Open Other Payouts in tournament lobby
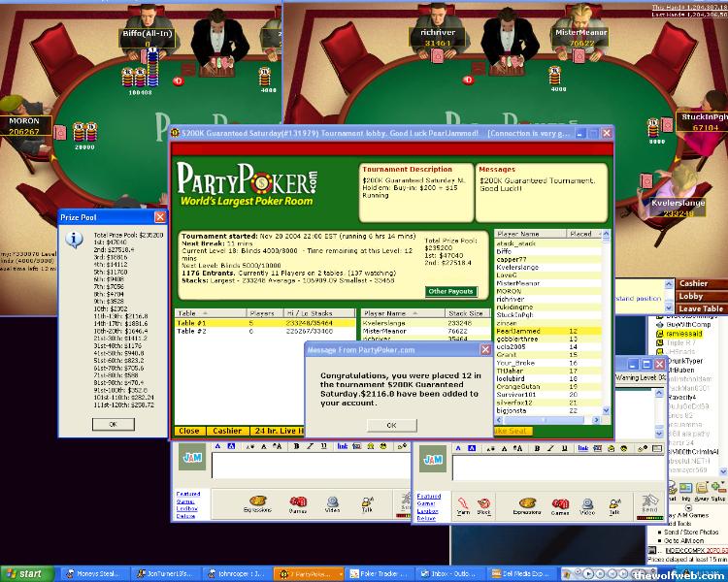Screen dimensions: 728x582 [450, 291]
